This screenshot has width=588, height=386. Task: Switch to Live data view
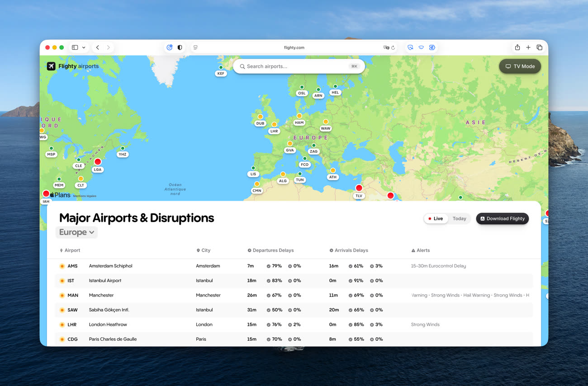[435, 219]
